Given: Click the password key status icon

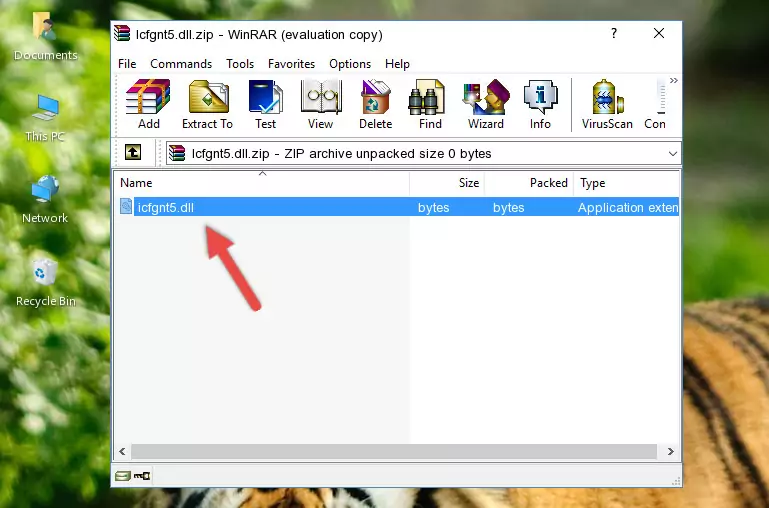Looking at the screenshot, I should click(142, 475).
